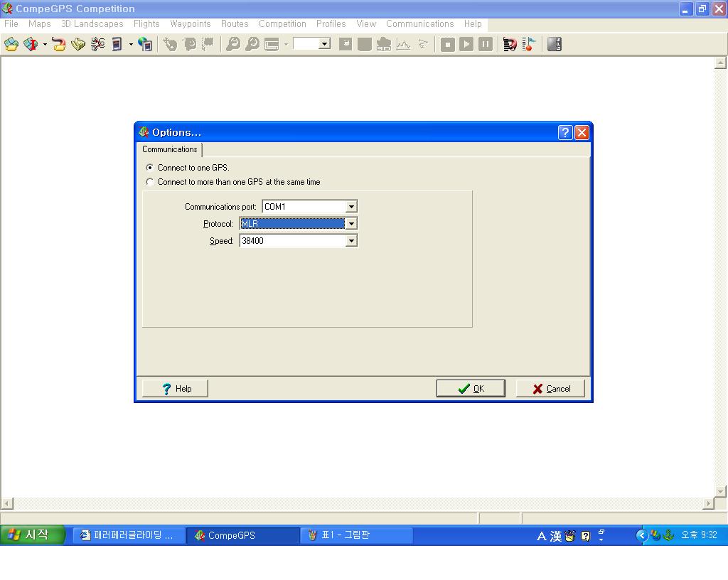Open the toolbar zoom level combo box
728x580 pixels.
tap(312, 44)
